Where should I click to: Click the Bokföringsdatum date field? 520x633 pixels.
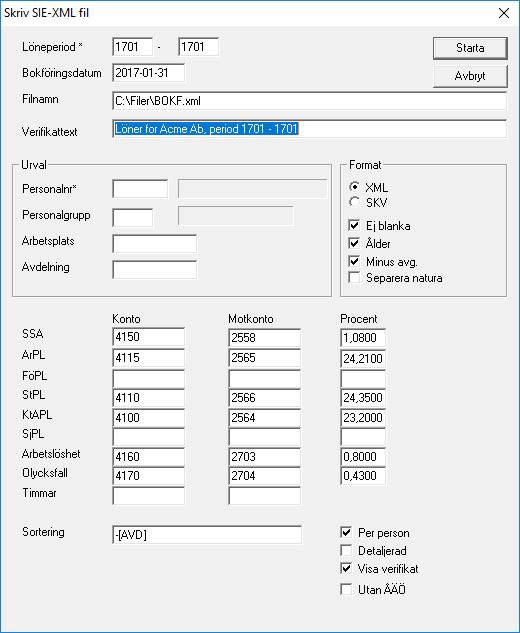[149, 73]
